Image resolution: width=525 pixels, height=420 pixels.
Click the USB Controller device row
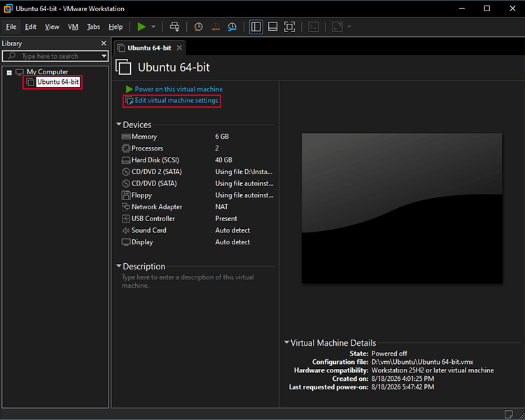click(197, 218)
